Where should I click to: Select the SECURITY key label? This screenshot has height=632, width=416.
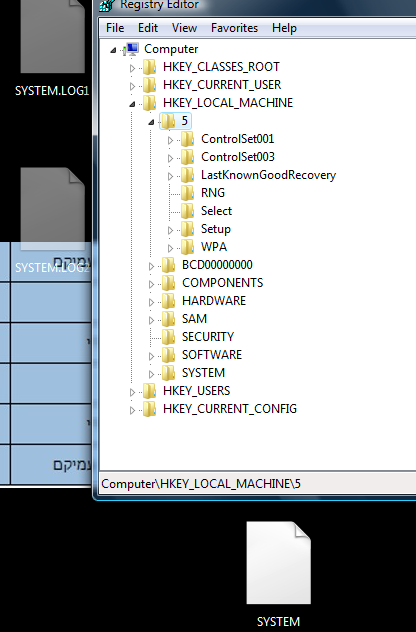tap(208, 337)
